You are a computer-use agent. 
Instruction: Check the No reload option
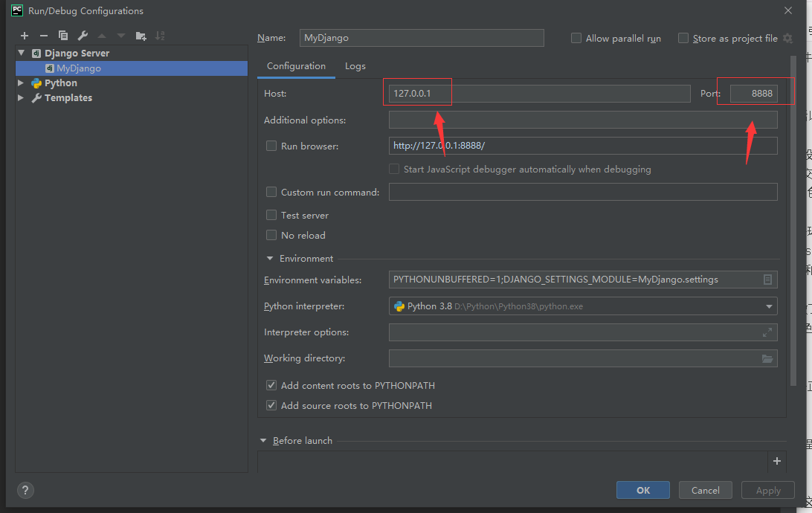[271, 235]
